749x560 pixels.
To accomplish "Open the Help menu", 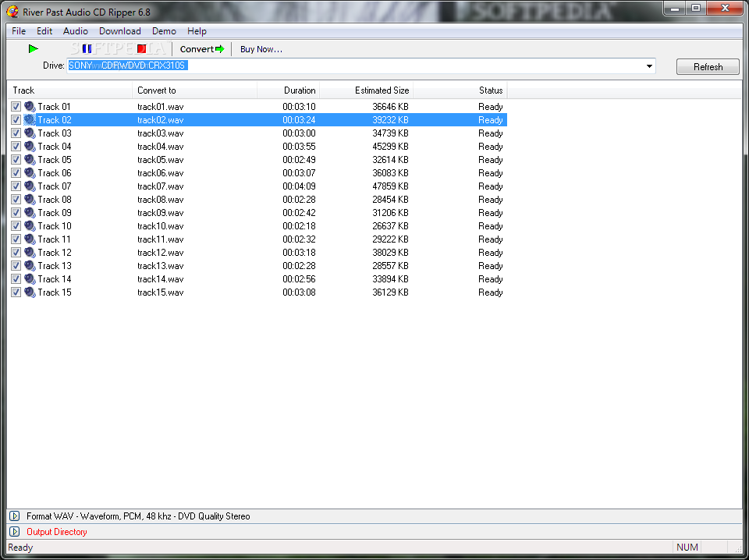I will coord(197,31).
